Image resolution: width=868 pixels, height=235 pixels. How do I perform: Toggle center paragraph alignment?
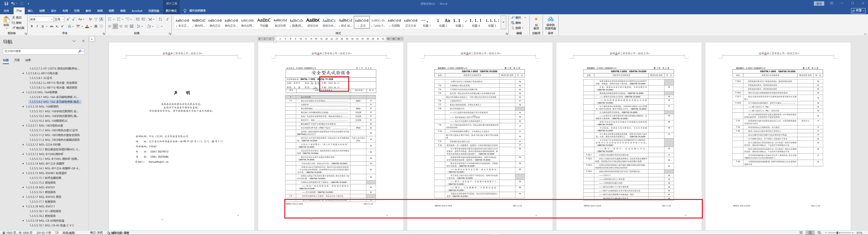[115, 26]
